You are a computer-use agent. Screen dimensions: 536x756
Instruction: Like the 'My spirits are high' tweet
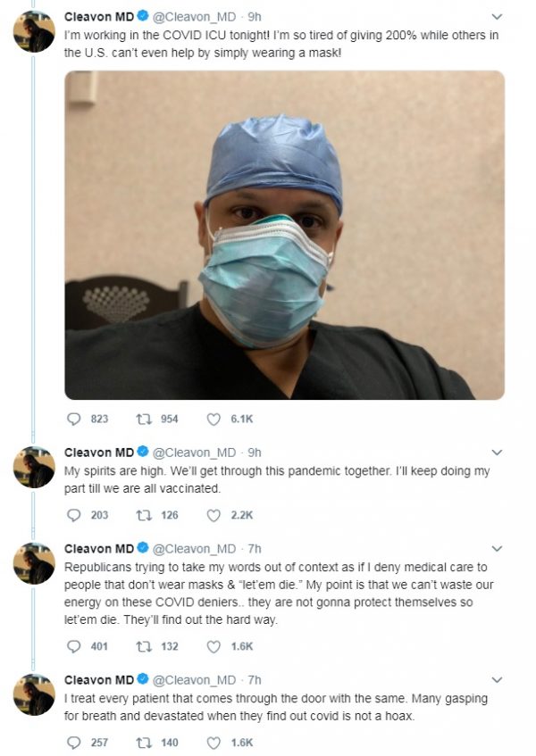pyautogui.click(x=214, y=515)
